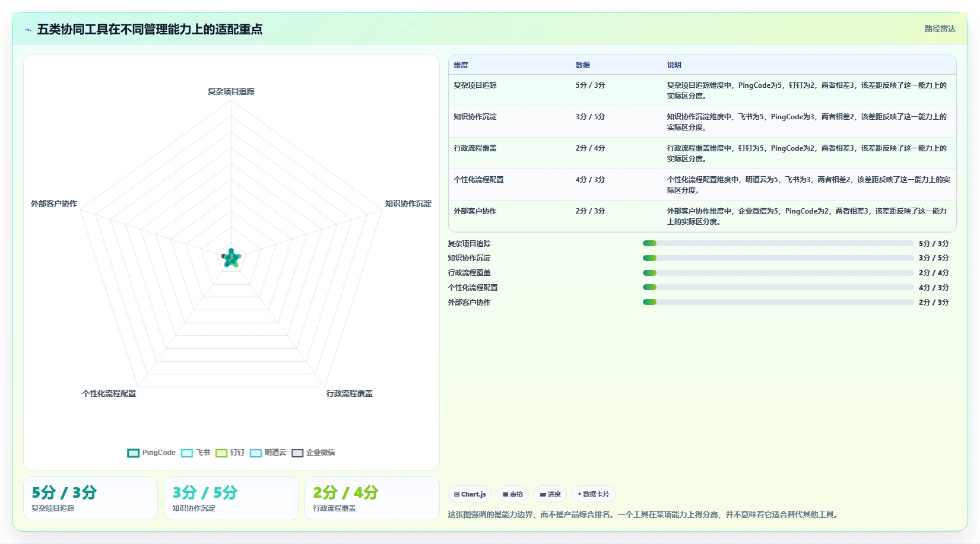Click the icon beside the panel title
980x544 pixels.
28,30
